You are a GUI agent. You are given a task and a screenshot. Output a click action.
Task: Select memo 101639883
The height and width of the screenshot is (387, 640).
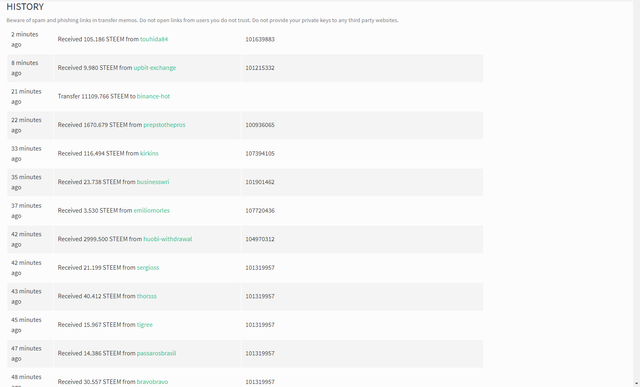(260, 39)
